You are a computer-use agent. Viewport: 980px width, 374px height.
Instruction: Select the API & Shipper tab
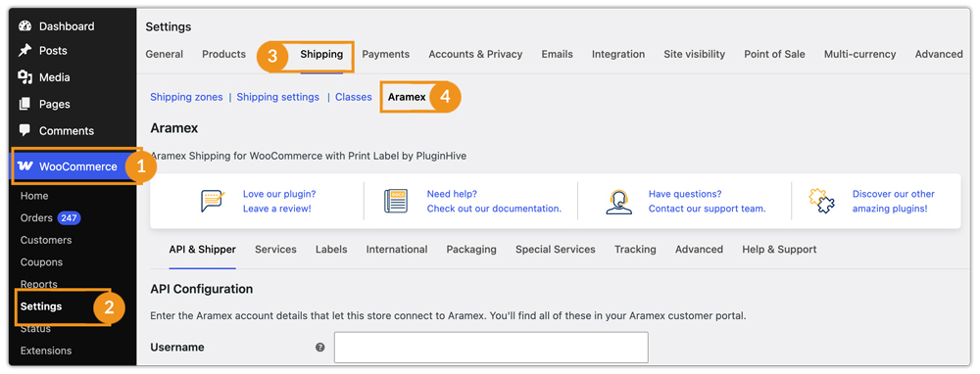203,249
